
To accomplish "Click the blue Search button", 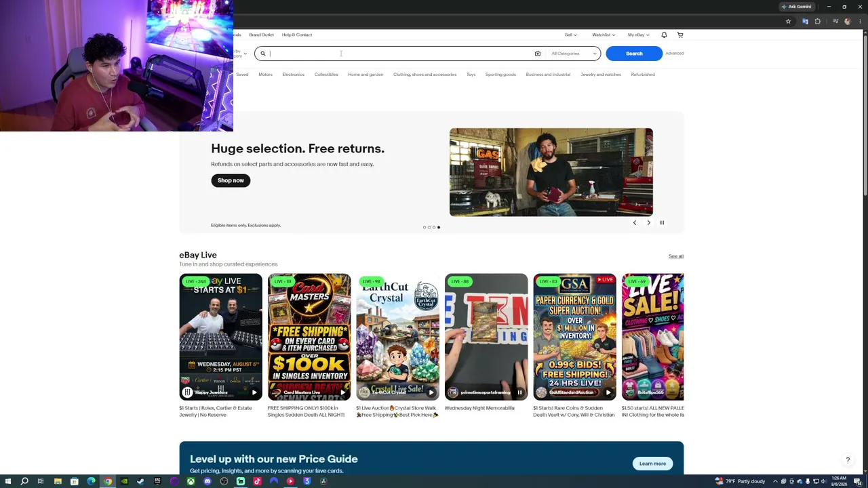I will pyautogui.click(x=634, y=54).
